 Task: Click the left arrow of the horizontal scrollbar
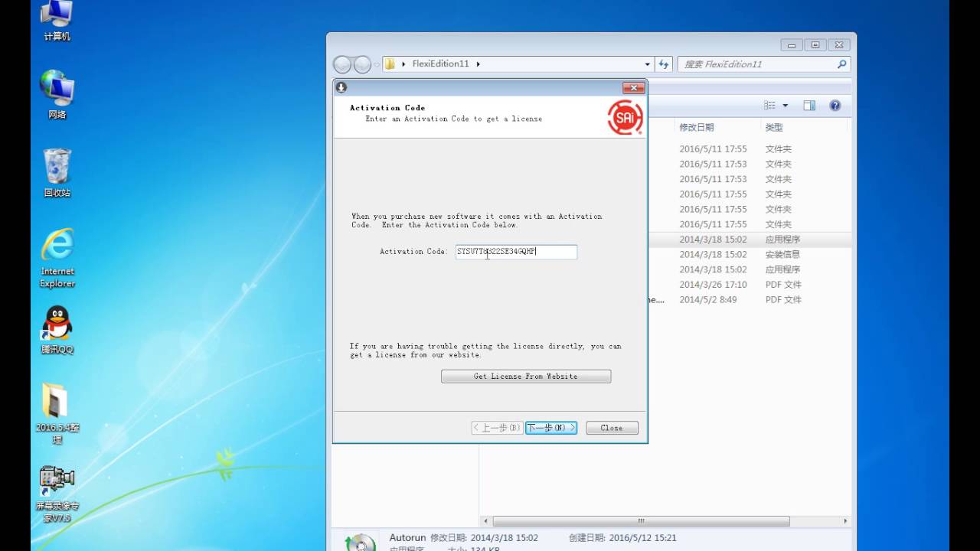coord(485,521)
